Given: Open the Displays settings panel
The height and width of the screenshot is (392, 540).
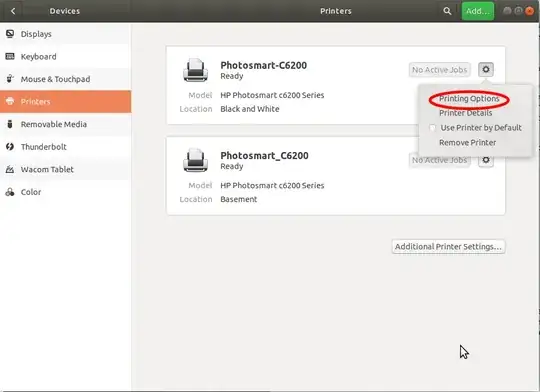Looking at the screenshot, I should point(65,34).
